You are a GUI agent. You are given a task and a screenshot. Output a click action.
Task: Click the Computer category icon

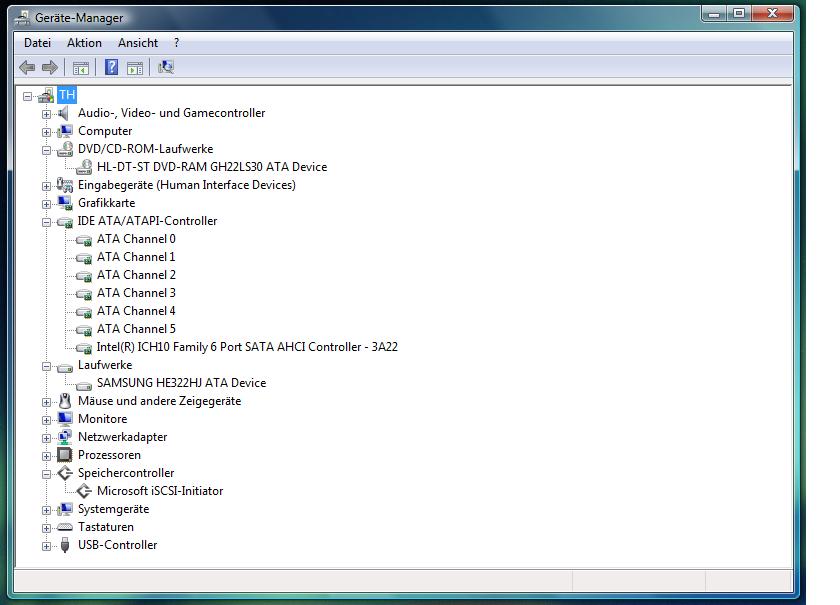pyautogui.click(x=65, y=131)
